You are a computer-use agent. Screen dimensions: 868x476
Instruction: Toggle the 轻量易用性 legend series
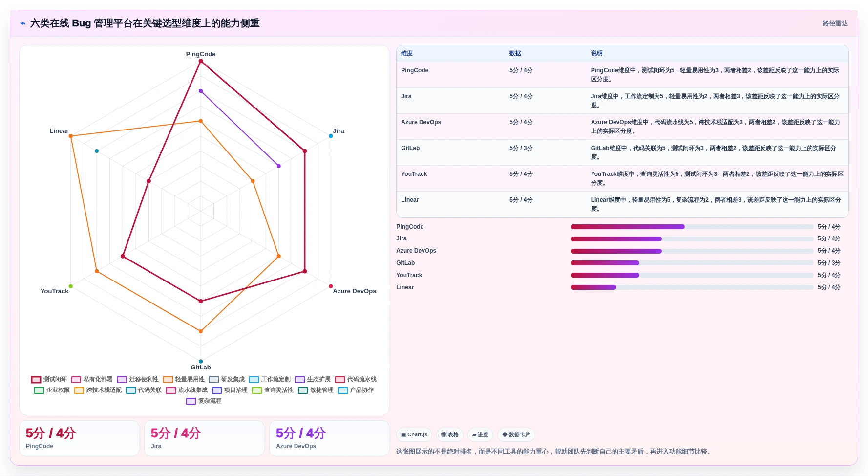(x=184, y=379)
